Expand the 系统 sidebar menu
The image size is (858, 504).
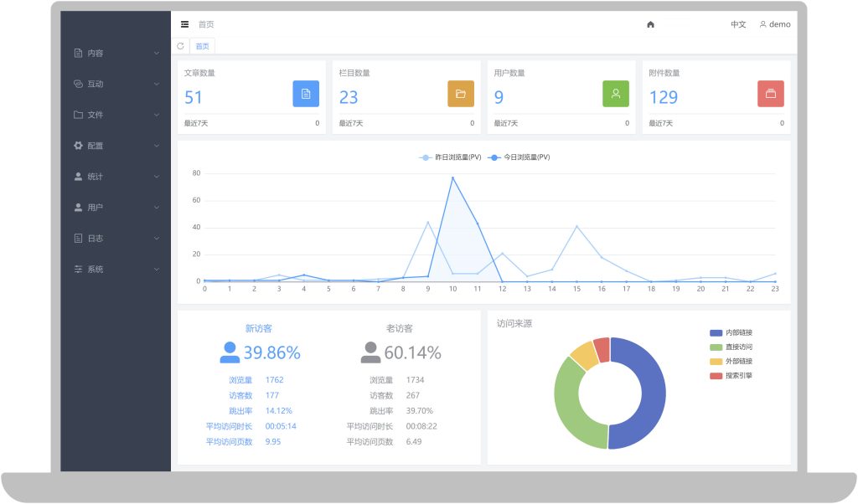tap(116, 269)
